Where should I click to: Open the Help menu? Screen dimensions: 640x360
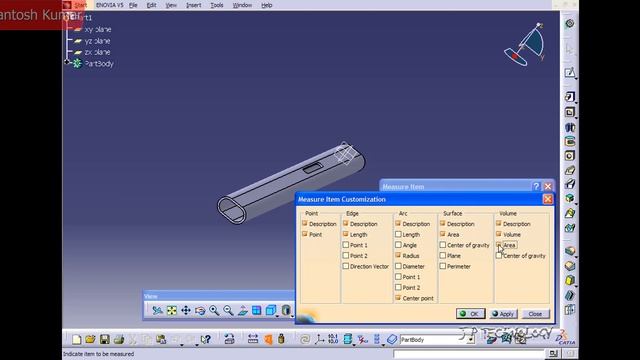pyautogui.click(x=267, y=5)
